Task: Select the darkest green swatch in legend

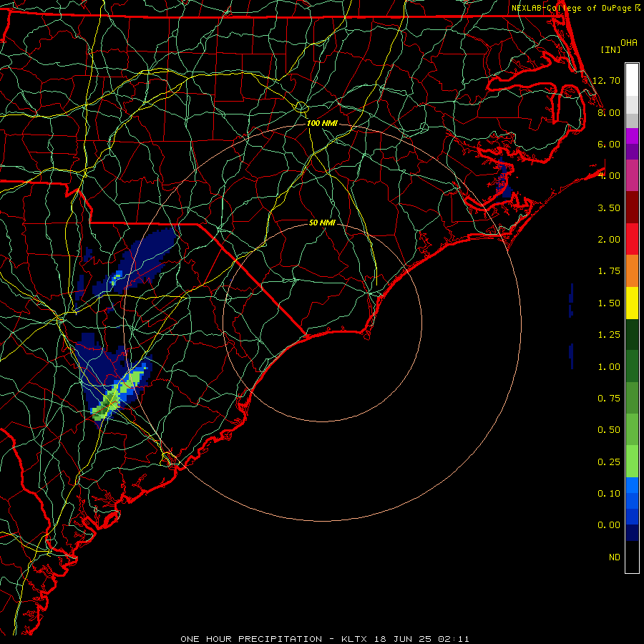Action: click(632, 335)
